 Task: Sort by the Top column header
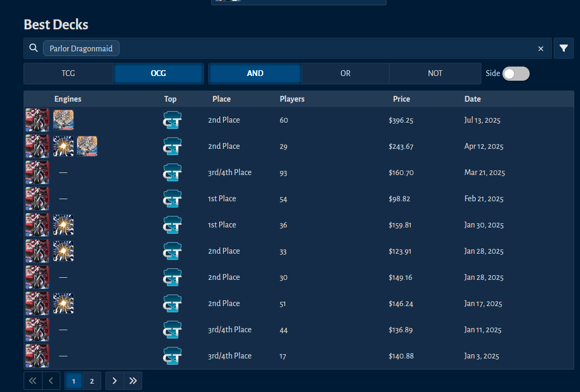pyautogui.click(x=170, y=99)
